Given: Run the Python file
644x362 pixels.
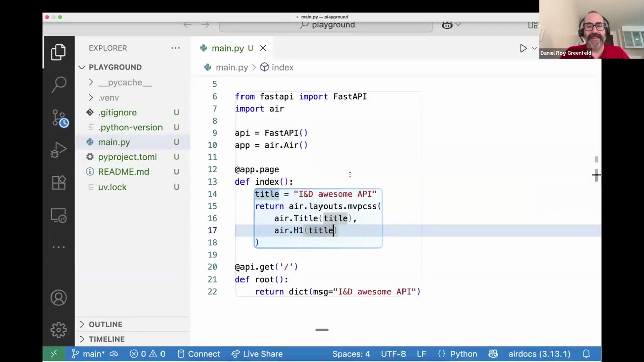Looking at the screenshot, I should [x=523, y=48].
